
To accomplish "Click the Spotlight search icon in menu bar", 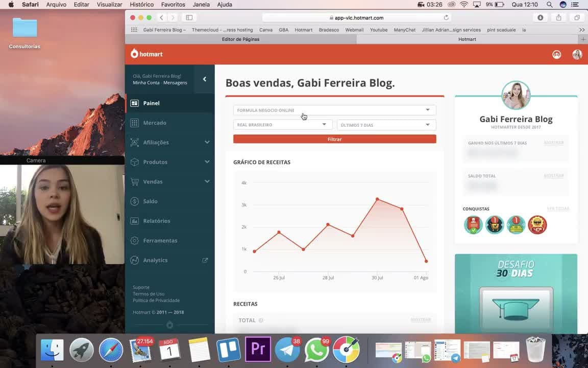I will point(549,5).
